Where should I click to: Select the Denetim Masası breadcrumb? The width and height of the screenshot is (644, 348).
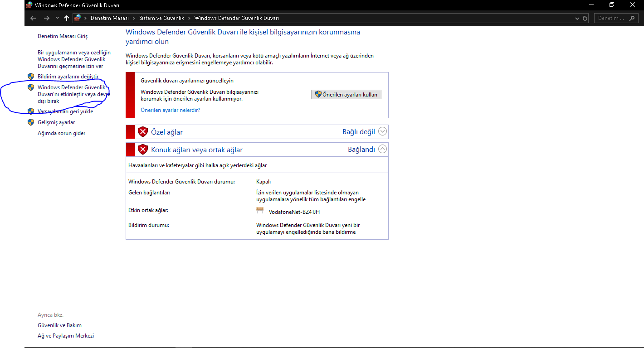tap(109, 18)
